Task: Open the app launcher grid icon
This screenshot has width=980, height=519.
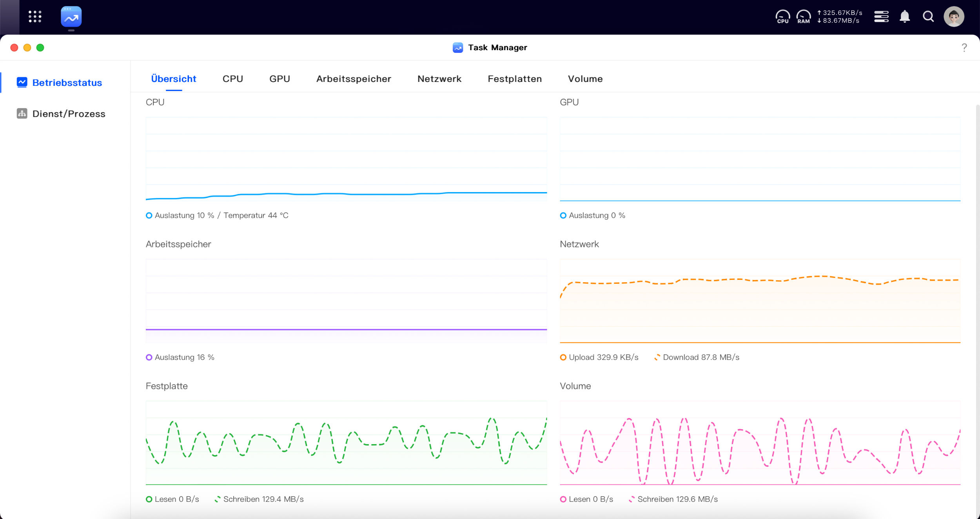Action: point(35,16)
